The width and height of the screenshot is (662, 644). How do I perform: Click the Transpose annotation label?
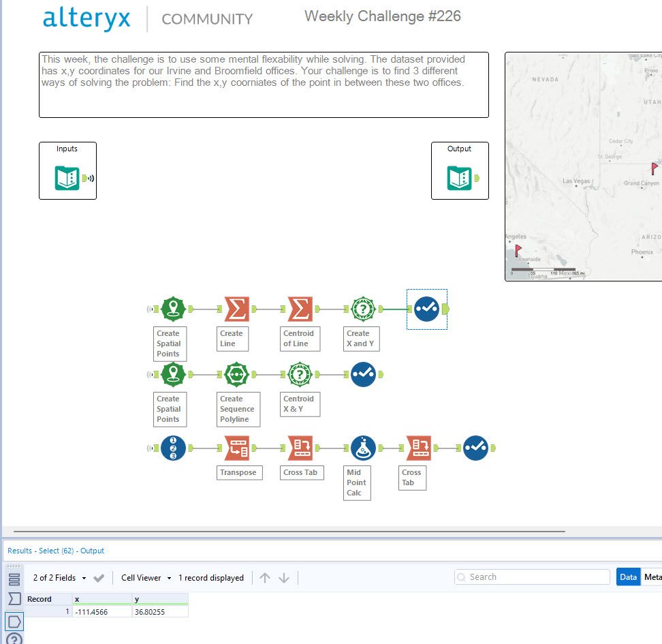[239, 472]
